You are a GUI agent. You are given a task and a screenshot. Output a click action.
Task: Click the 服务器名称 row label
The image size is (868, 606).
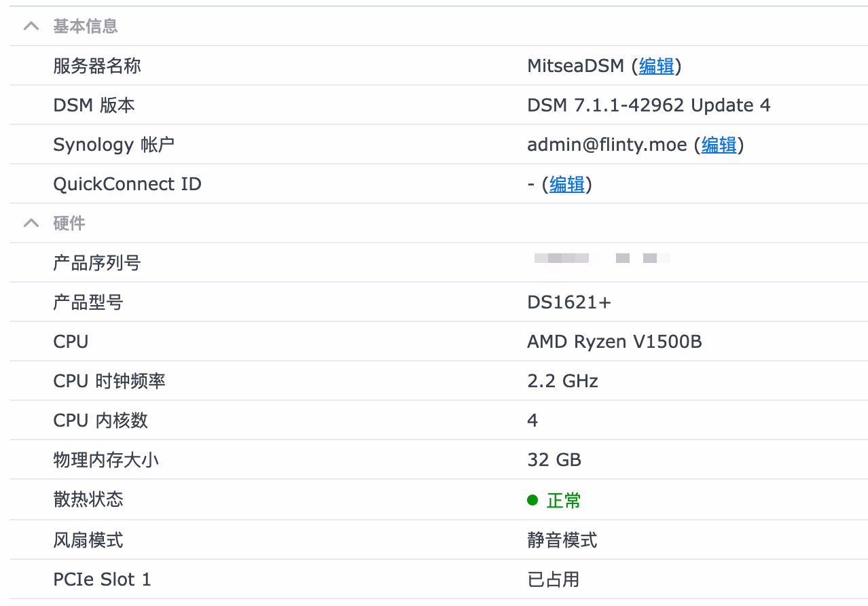point(97,66)
